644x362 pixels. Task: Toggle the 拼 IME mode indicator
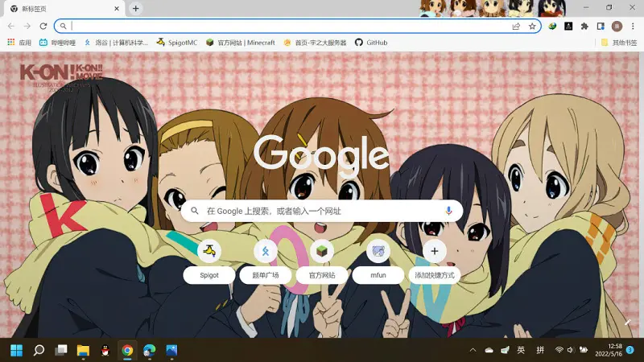pos(540,350)
